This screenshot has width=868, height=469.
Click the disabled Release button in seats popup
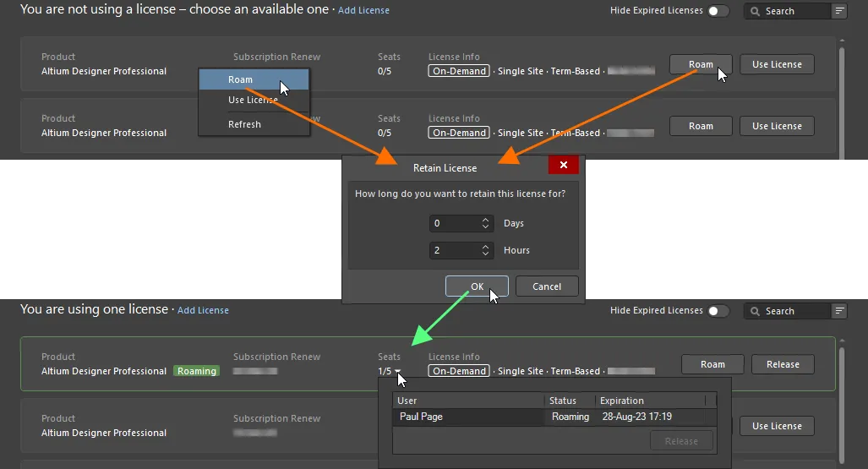(681, 441)
